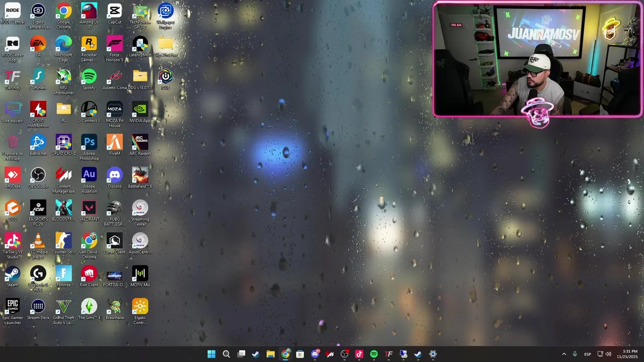
Task: Select the Among Us 3D desktop icon
Action: coord(89,16)
